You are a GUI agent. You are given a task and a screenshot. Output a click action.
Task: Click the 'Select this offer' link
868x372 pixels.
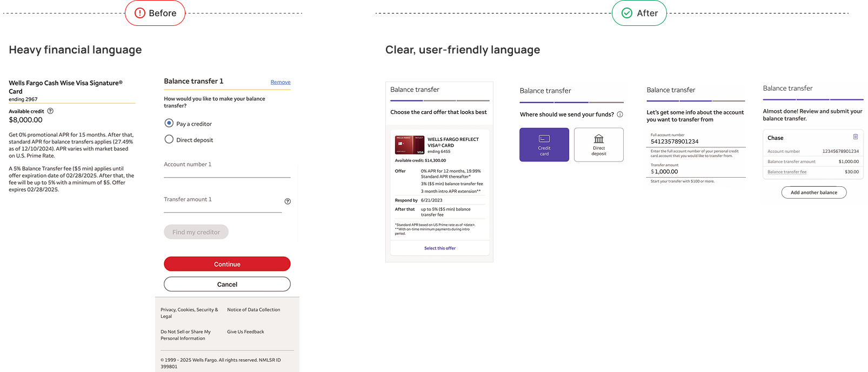tap(439, 248)
